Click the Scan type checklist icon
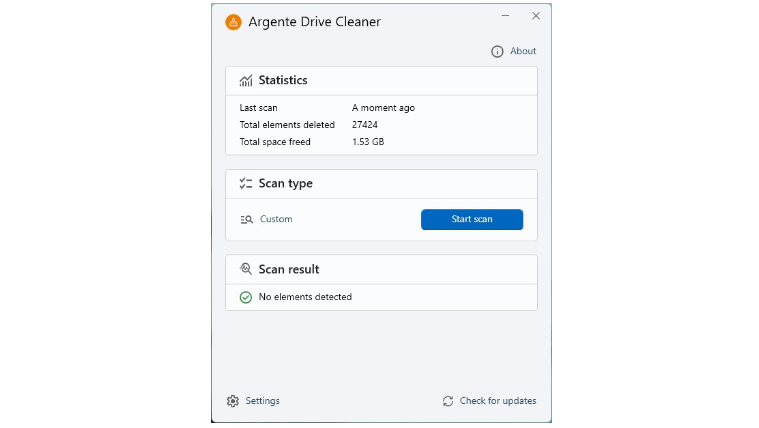759x428 pixels. 246,183
